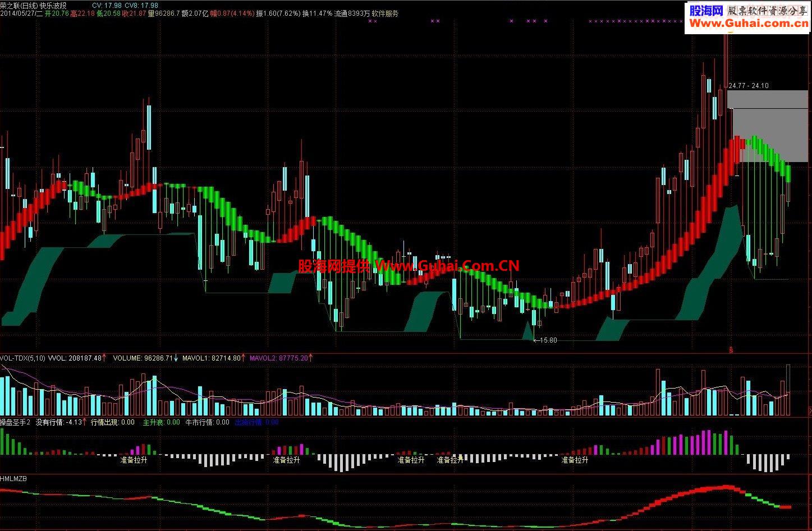Click the low price 低20.58

[x=108, y=13]
